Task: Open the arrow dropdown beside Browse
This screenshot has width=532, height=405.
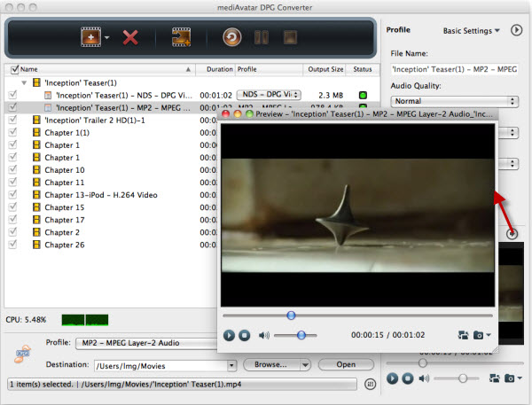Action: click(305, 365)
